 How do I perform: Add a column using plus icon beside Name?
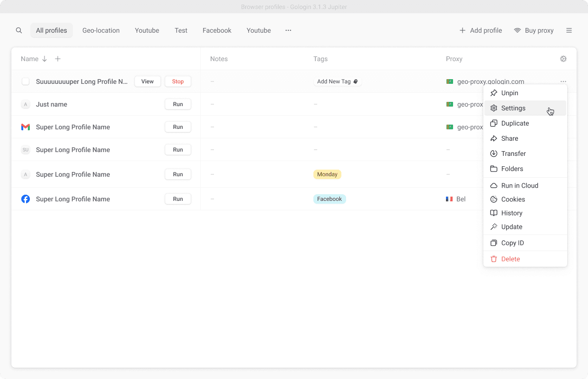coord(58,59)
